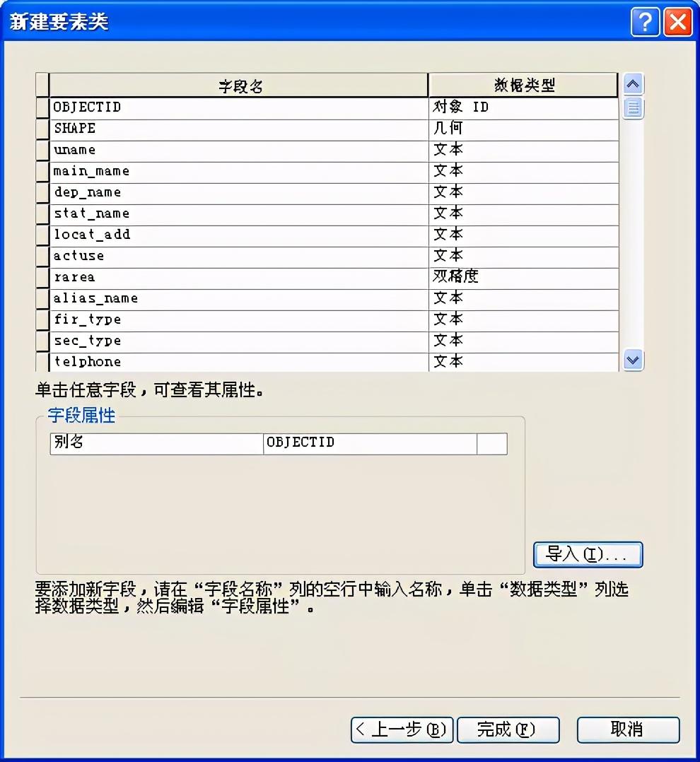700x762 pixels.
Task: Click the 文本 data type of stat_name
Action: click(x=523, y=215)
